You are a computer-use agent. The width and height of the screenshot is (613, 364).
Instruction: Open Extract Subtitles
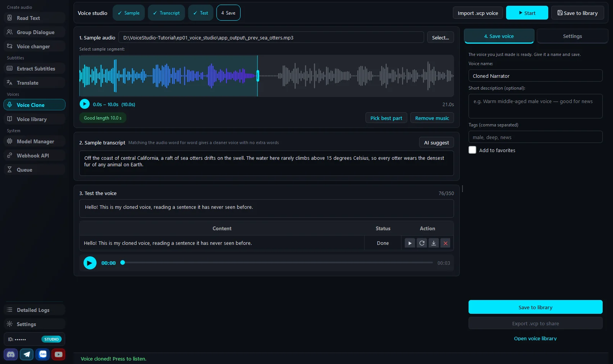34,69
